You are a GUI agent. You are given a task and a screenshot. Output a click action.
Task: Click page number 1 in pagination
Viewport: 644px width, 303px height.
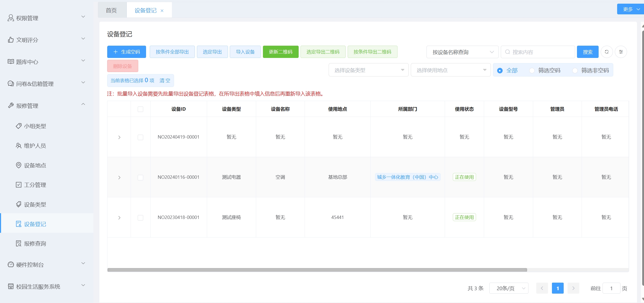coord(558,288)
